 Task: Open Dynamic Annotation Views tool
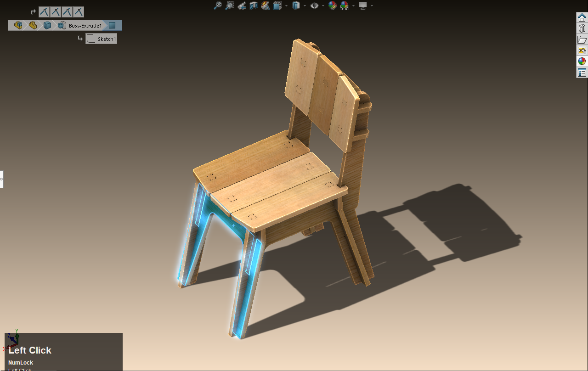(266, 6)
